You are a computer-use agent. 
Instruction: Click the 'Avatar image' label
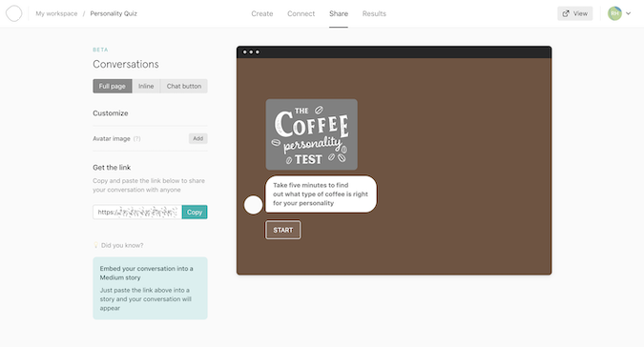pyautogui.click(x=112, y=138)
